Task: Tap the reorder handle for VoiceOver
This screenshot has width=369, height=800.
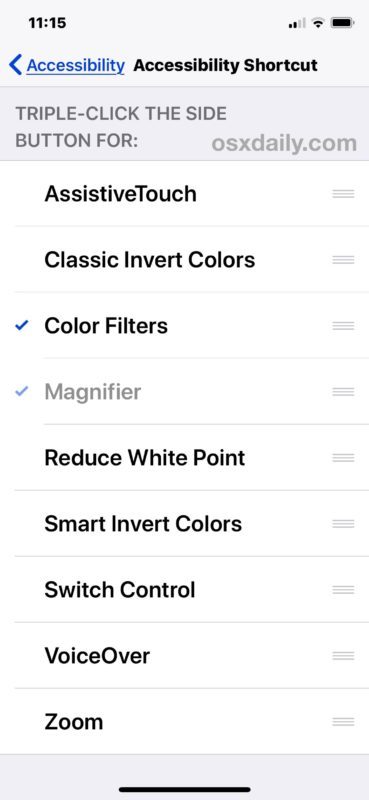Action: (343, 655)
